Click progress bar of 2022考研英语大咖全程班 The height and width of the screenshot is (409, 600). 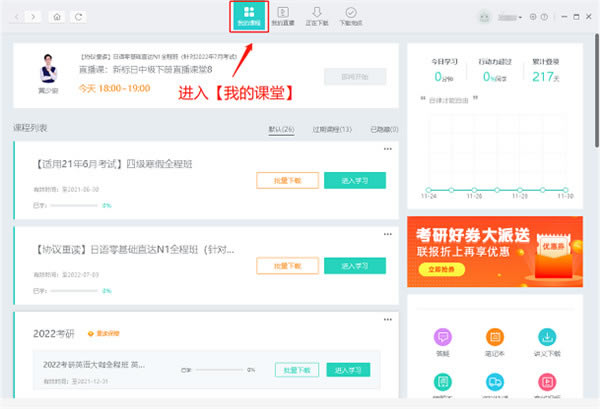point(223,369)
